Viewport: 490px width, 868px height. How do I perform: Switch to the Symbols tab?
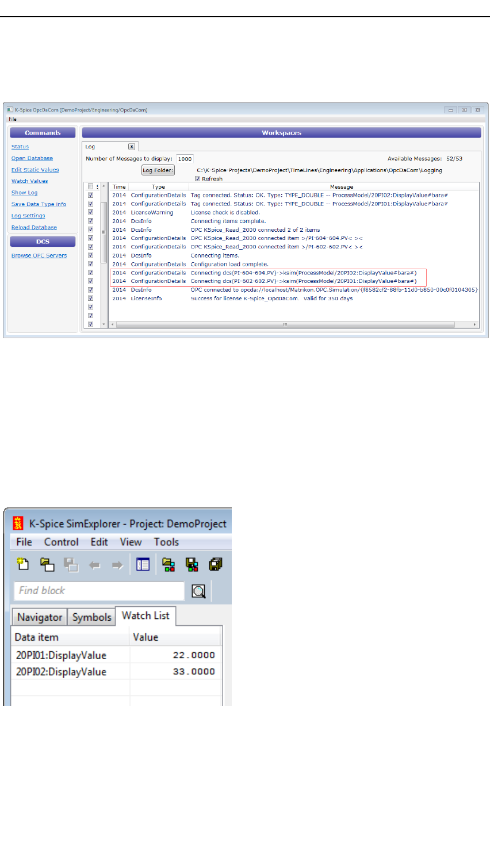pyautogui.click(x=91, y=617)
